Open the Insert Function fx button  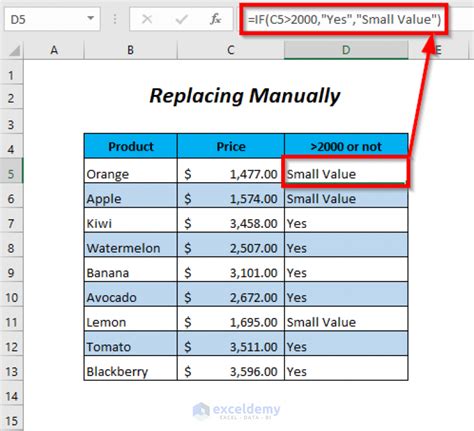point(216,19)
